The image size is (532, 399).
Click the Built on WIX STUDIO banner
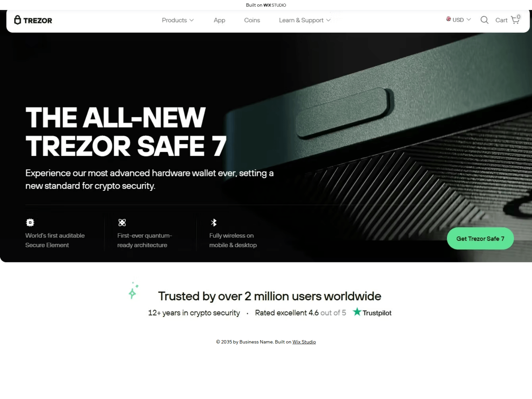[x=266, y=5]
